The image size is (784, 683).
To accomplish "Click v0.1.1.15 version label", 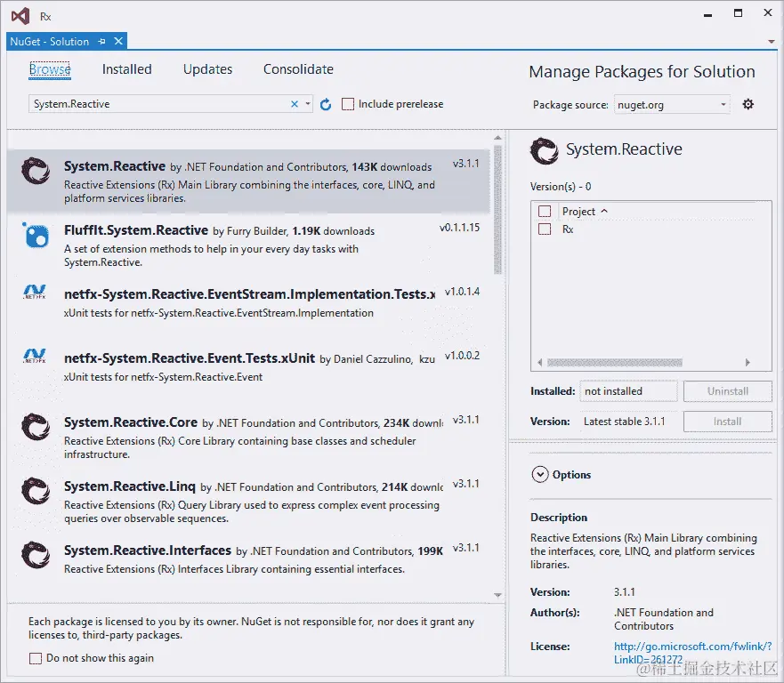I will point(459,228).
